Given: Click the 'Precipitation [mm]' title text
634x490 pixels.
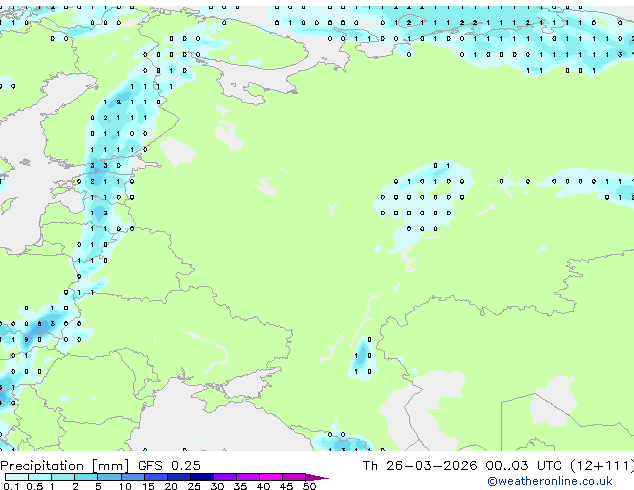Looking at the screenshot, I should 64,466.
